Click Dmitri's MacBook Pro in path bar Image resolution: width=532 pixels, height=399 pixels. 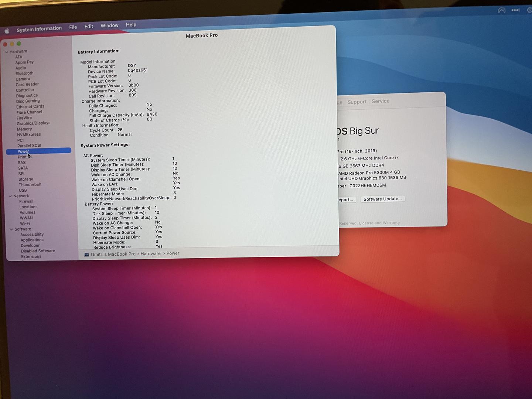pyautogui.click(x=113, y=254)
